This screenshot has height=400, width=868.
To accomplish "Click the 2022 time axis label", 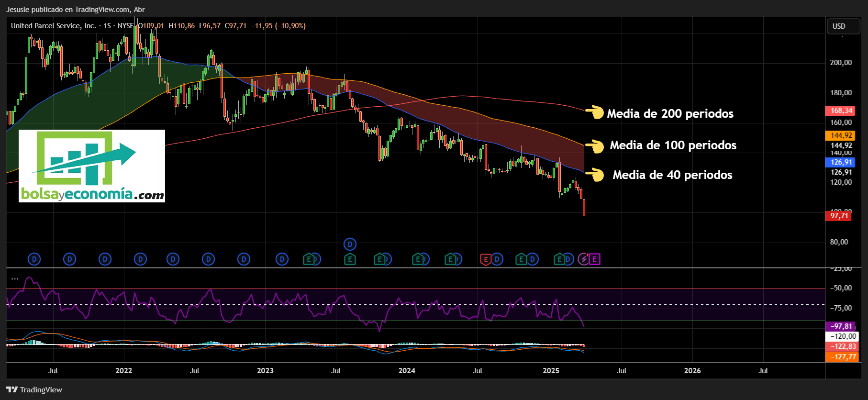I will (x=124, y=371).
